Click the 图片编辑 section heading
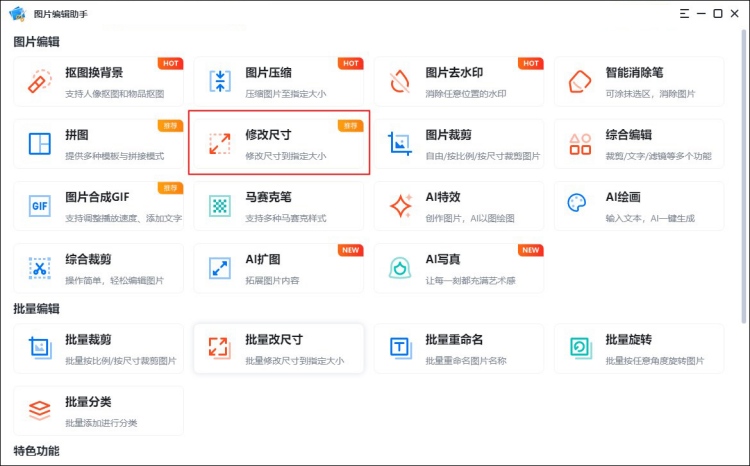Image resolution: width=750 pixels, height=466 pixels. [x=36, y=42]
